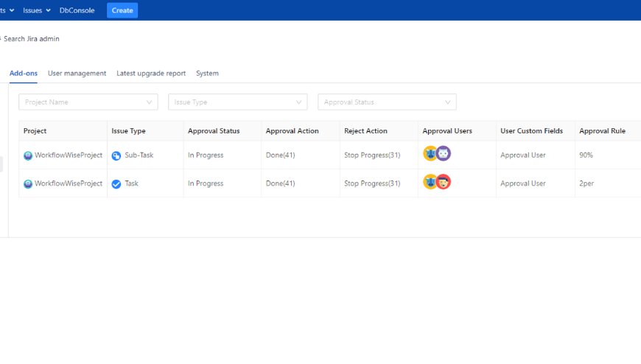Click the Sub-Task issue type text

pyautogui.click(x=139, y=155)
